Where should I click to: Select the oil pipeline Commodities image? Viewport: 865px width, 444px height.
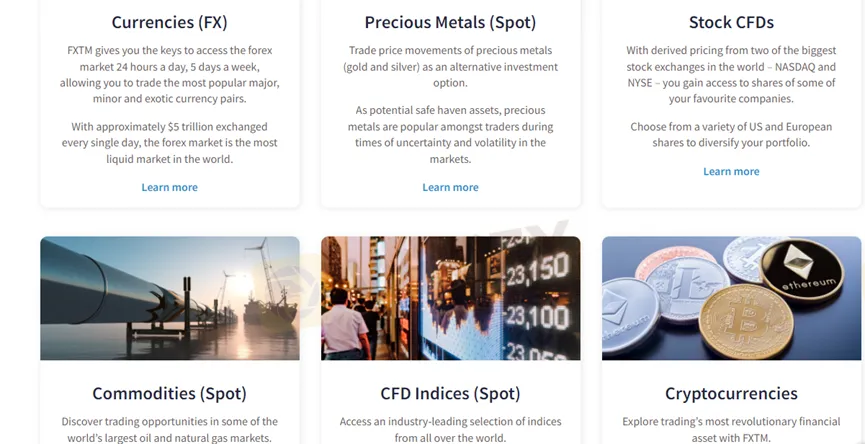pos(170,298)
